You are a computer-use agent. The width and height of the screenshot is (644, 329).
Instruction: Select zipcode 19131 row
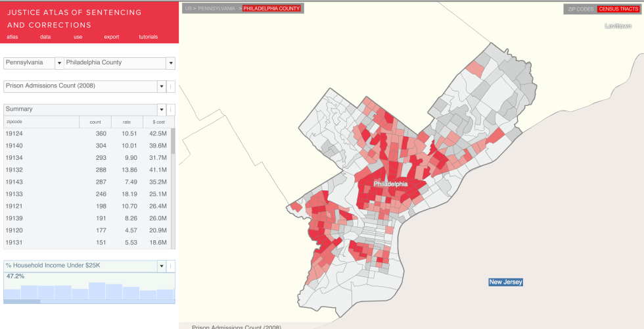pyautogui.click(x=87, y=243)
